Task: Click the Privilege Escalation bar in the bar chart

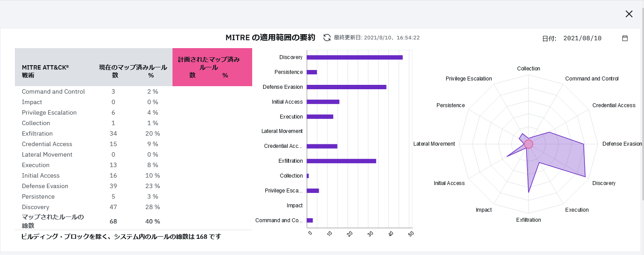Action: 313,191
